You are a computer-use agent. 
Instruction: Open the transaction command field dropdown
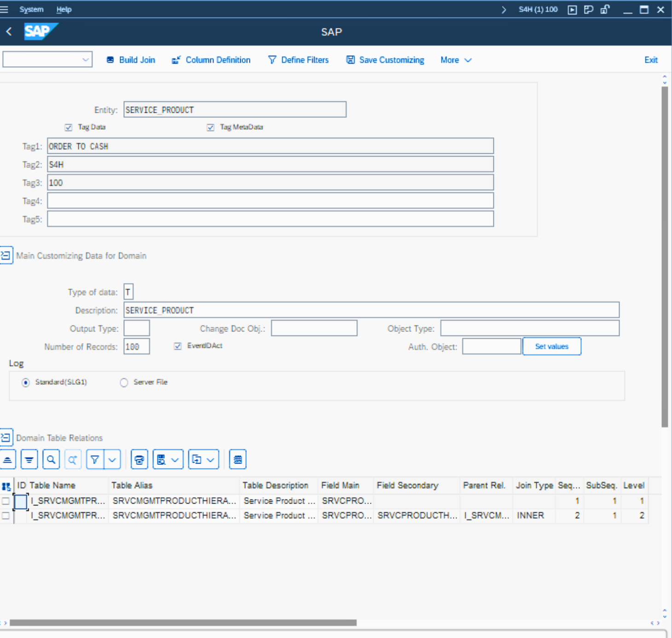point(85,60)
